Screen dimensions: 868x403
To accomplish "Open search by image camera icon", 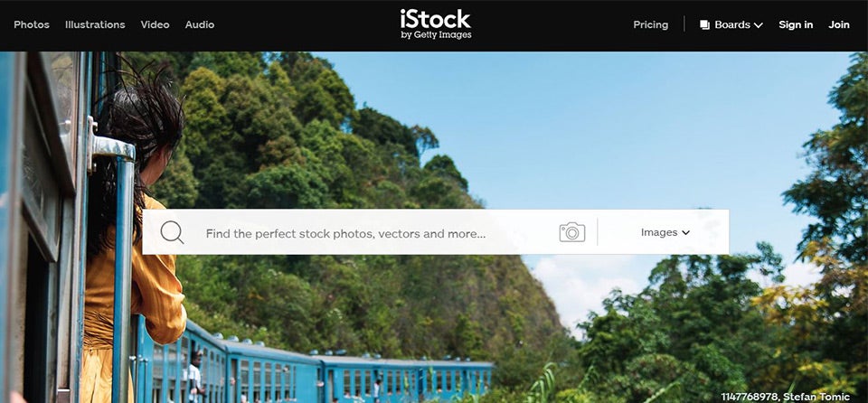I will pos(571,232).
